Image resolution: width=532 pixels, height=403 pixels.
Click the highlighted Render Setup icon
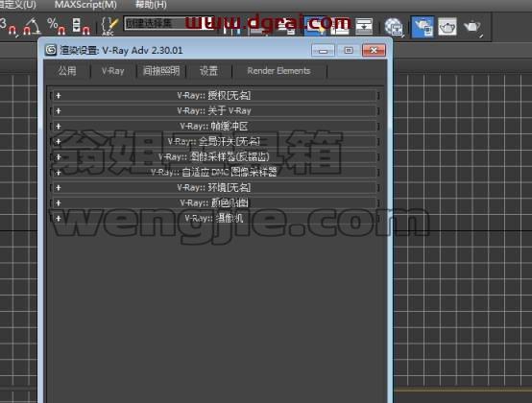coord(423,27)
